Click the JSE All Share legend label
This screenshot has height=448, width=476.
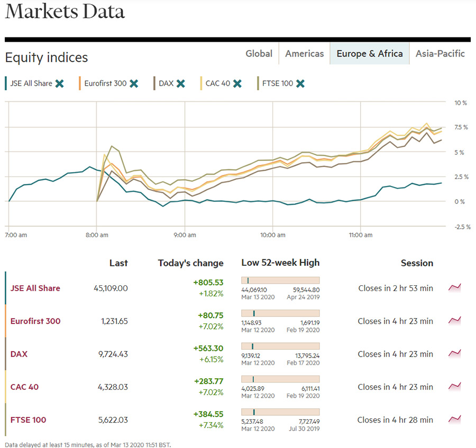point(31,83)
